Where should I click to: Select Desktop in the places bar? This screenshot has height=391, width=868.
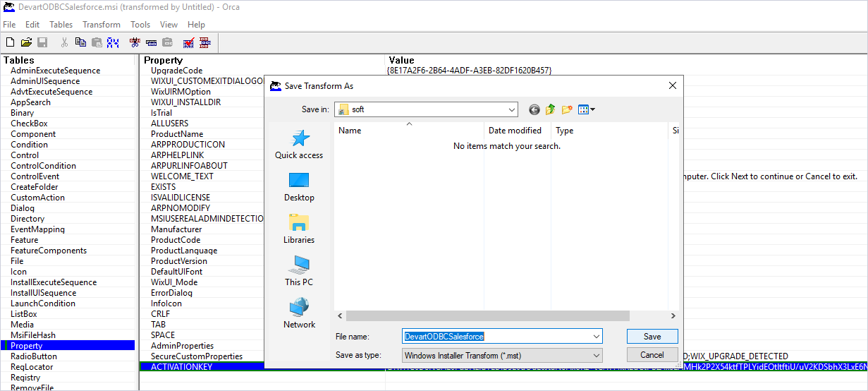coord(299,187)
